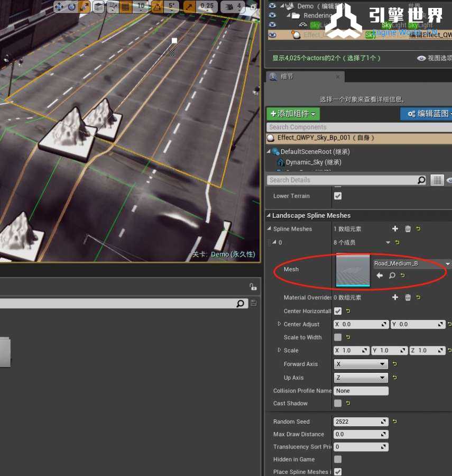Click the Random Seed value field
This screenshot has height=476, width=452.
[361, 422]
